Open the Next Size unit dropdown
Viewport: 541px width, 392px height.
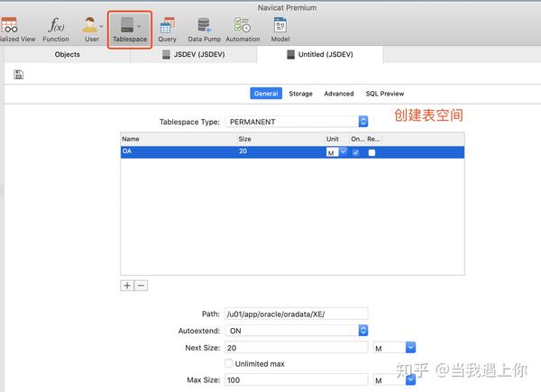coord(394,348)
